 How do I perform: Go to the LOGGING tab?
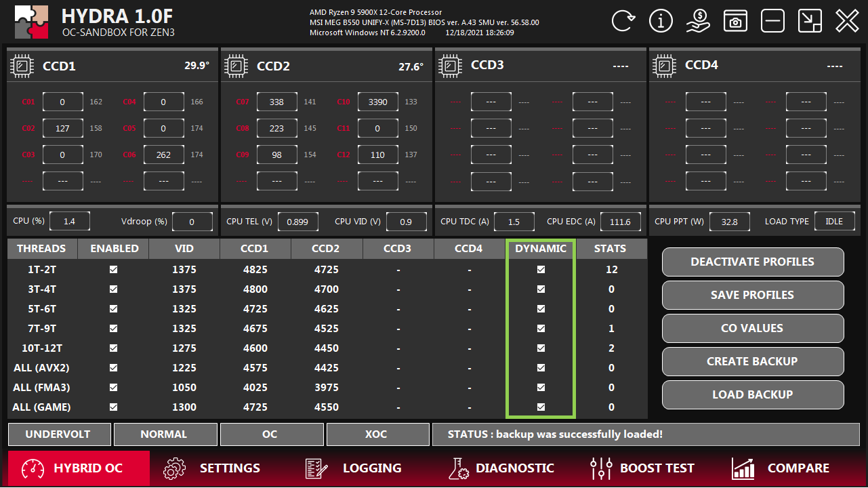353,468
